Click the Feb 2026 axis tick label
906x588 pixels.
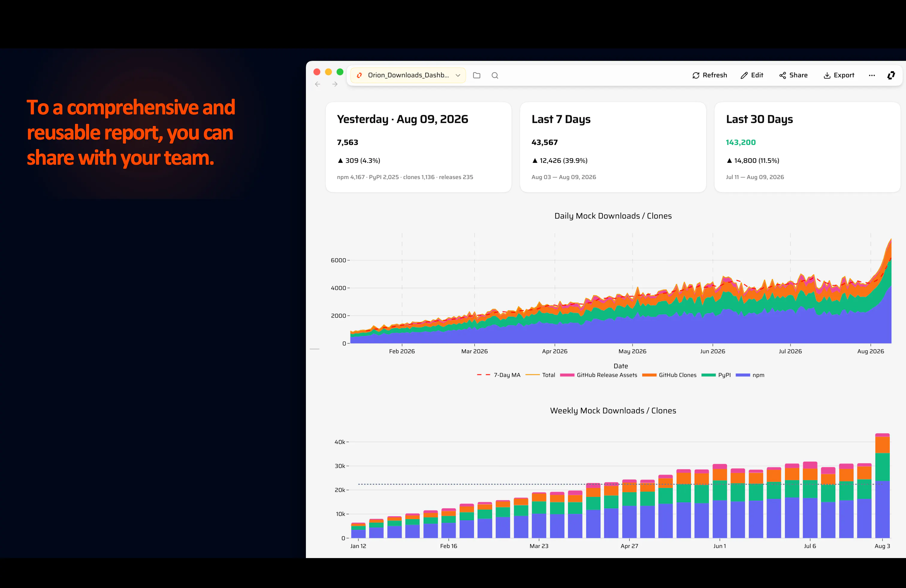[402, 351]
